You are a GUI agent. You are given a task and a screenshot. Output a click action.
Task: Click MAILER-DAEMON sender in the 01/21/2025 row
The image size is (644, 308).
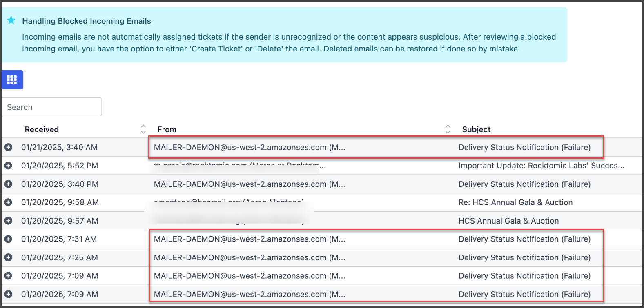tap(250, 147)
